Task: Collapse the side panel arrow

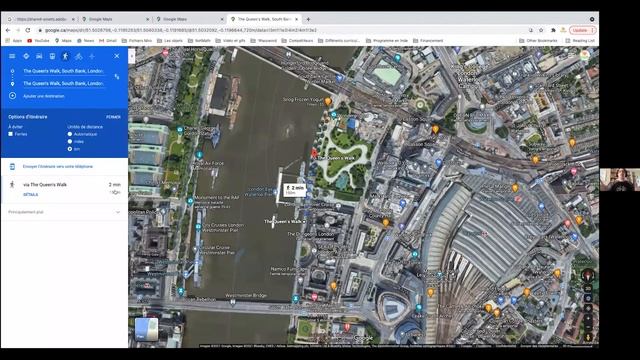Action: 131,56
